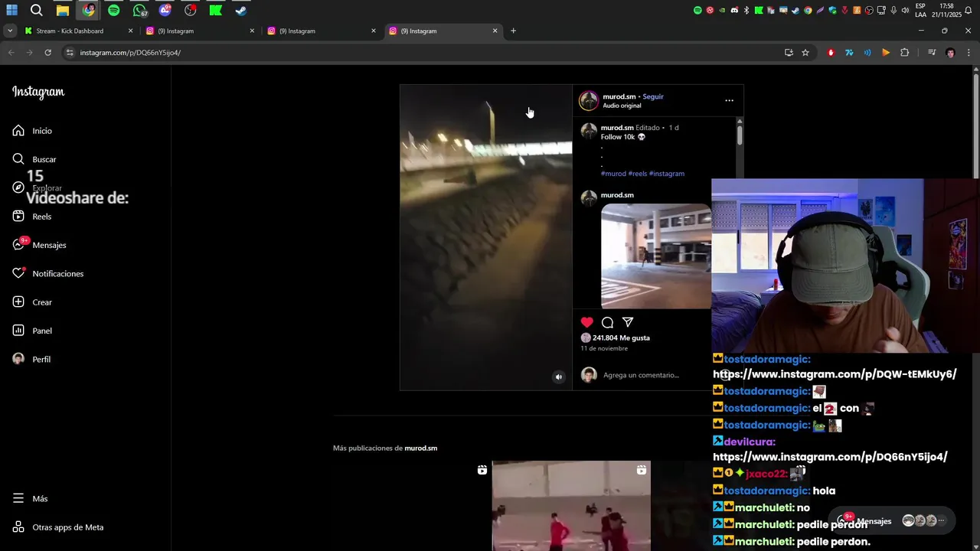Open the Chrome profile avatar
This screenshot has width=980, height=551.
pos(950,53)
